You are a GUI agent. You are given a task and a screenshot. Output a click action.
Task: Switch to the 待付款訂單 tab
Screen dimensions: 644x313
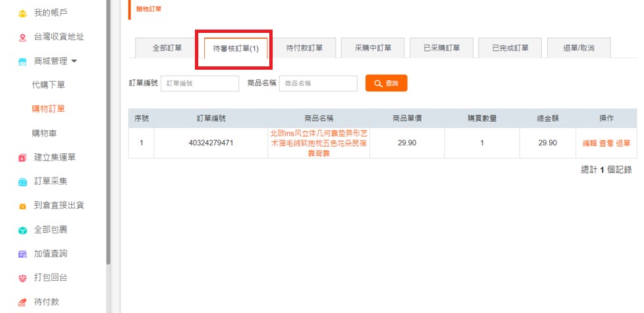click(x=305, y=48)
